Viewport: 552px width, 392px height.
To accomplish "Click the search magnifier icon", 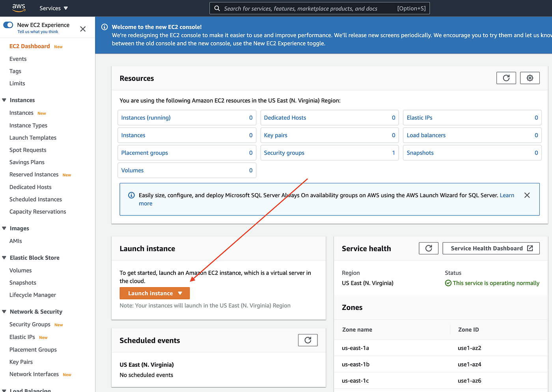I will 217,8.
